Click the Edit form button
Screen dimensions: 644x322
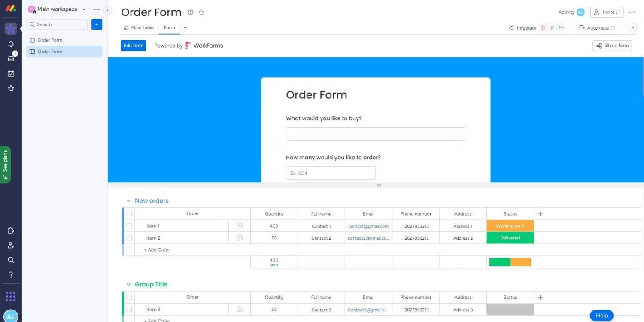click(x=133, y=46)
